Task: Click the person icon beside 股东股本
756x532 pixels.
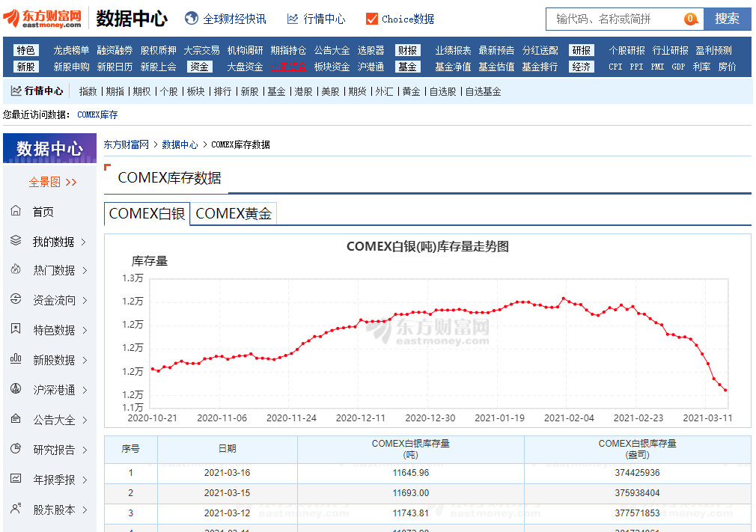Action: coord(16,509)
